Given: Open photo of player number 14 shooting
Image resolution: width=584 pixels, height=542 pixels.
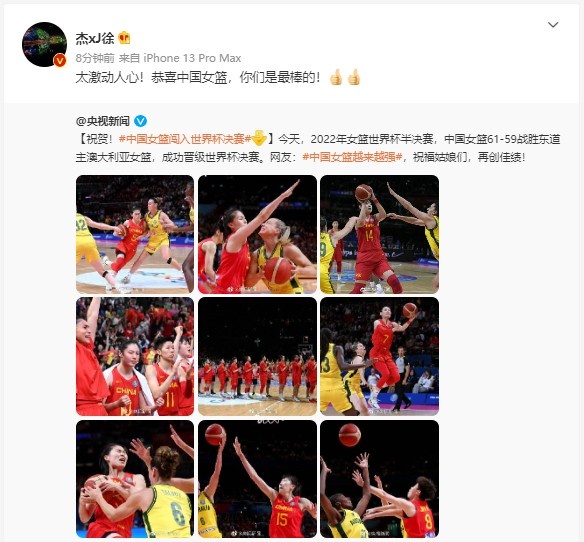Looking at the screenshot, I should pos(379,234).
